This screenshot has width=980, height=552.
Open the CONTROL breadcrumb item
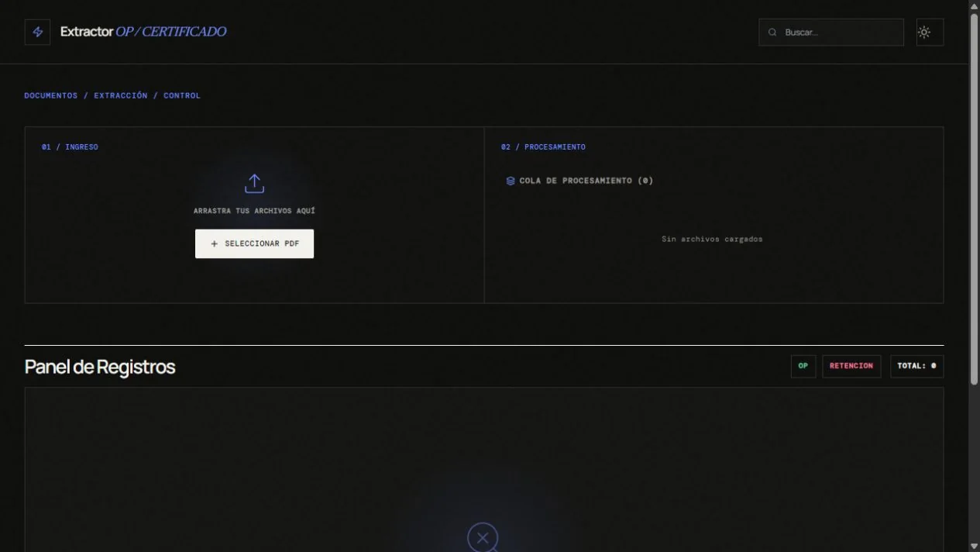coord(182,95)
